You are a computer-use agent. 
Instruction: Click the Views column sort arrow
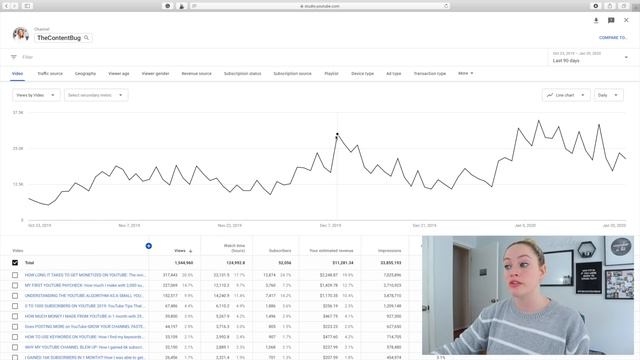coord(190,251)
